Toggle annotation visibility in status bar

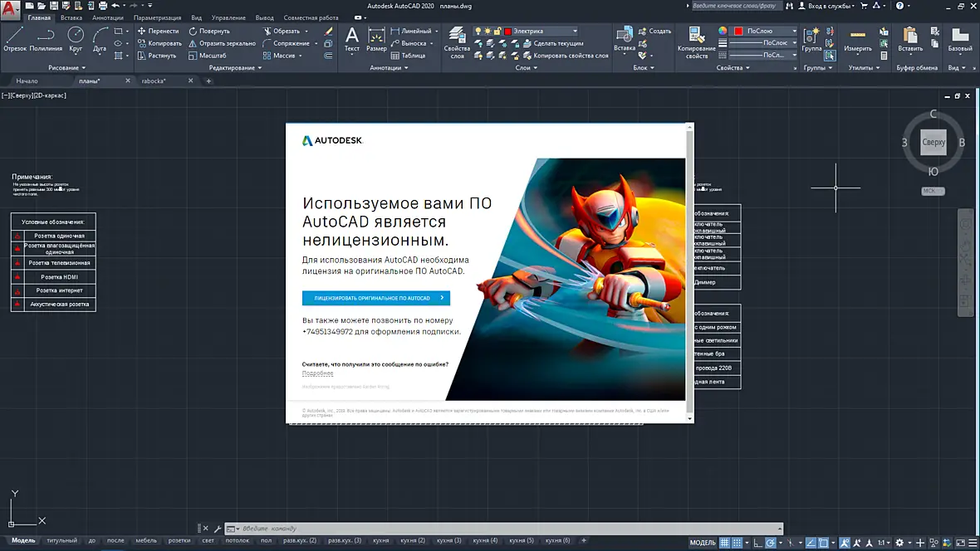(x=845, y=543)
